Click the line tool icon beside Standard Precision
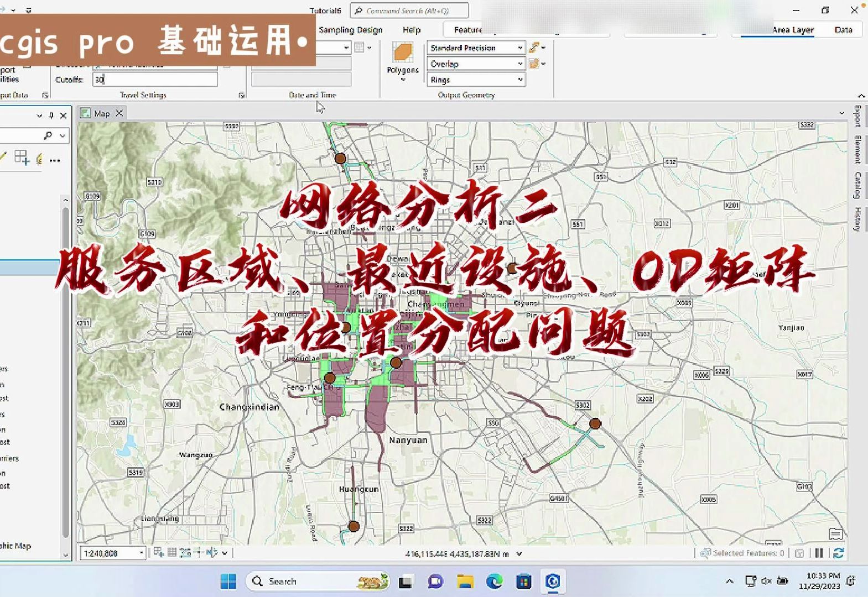This screenshot has width=868, height=597. click(x=534, y=48)
